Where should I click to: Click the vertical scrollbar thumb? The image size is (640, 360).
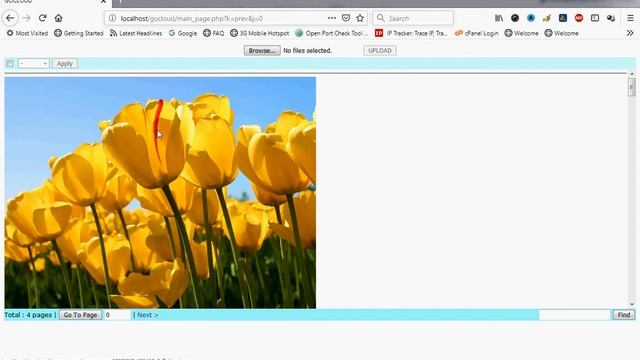tap(632, 87)
